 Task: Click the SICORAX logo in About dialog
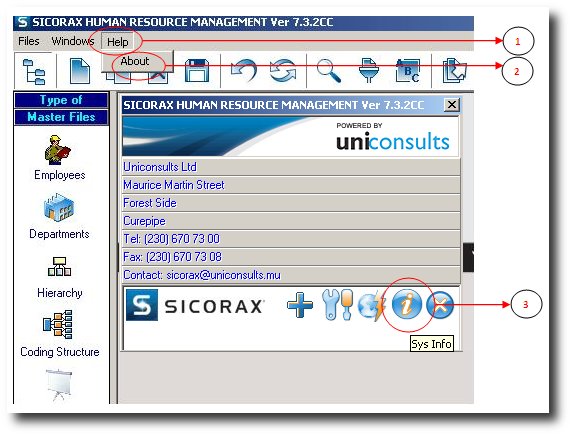tap(195, 305)
